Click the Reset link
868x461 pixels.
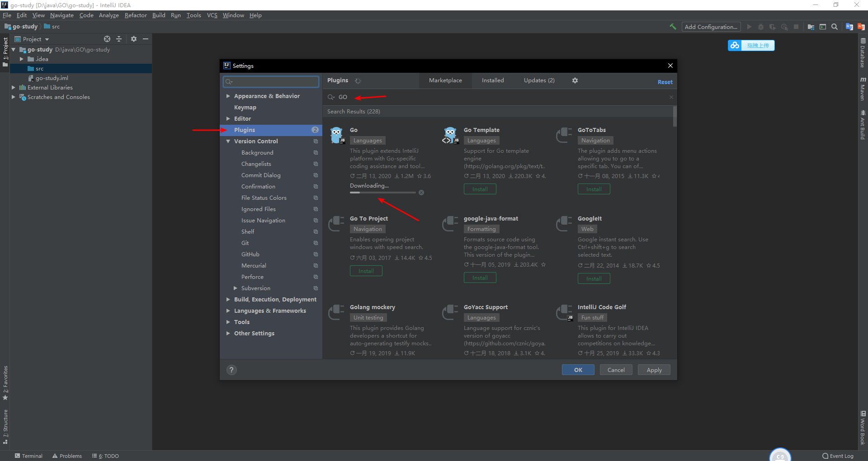click(665, 82)
